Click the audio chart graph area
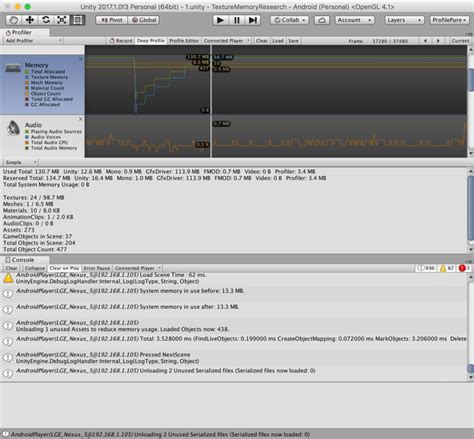This screenshot has width=474, height=439. (276, 136)
